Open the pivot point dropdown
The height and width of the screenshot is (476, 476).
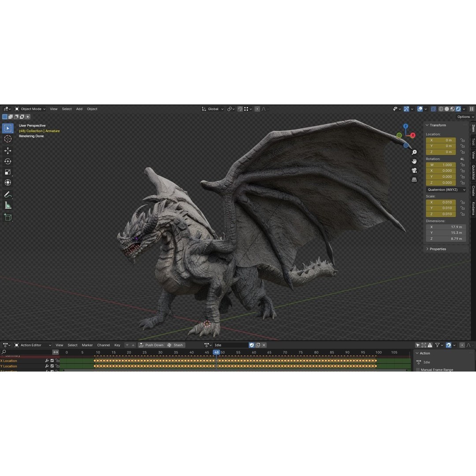tap(231, 109)
